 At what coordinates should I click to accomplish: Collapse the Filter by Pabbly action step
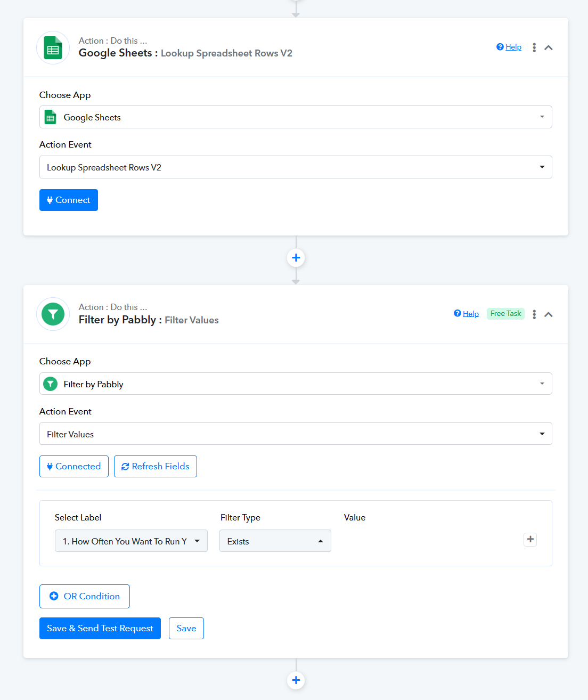pyautogui.click(x=549, y=314)
